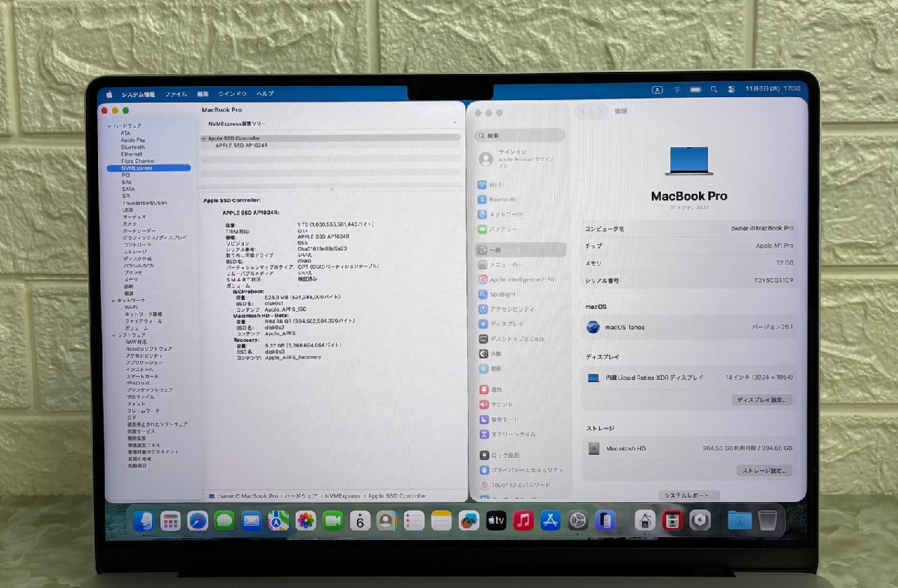Open System Settings gear in Dock

578,521
